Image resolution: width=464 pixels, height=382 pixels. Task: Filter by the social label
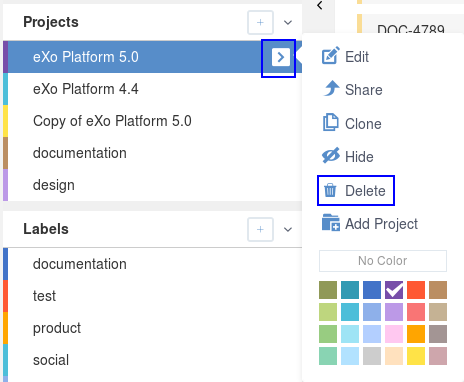152,360
